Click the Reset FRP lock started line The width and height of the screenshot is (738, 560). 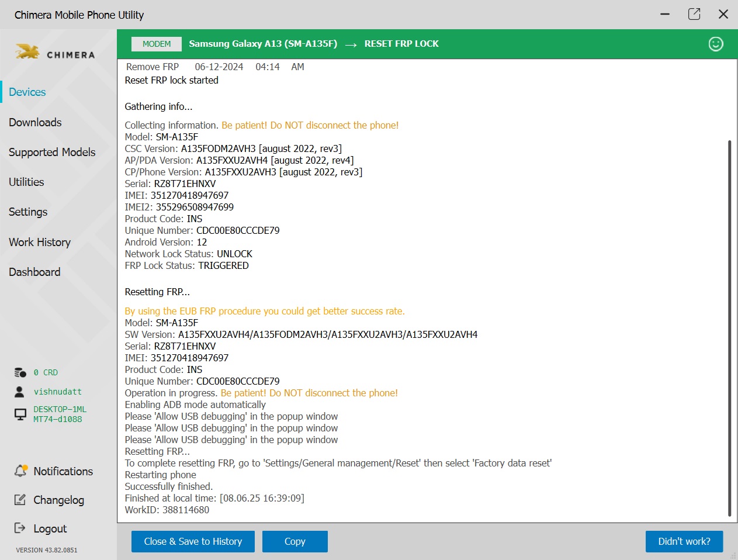172,80
